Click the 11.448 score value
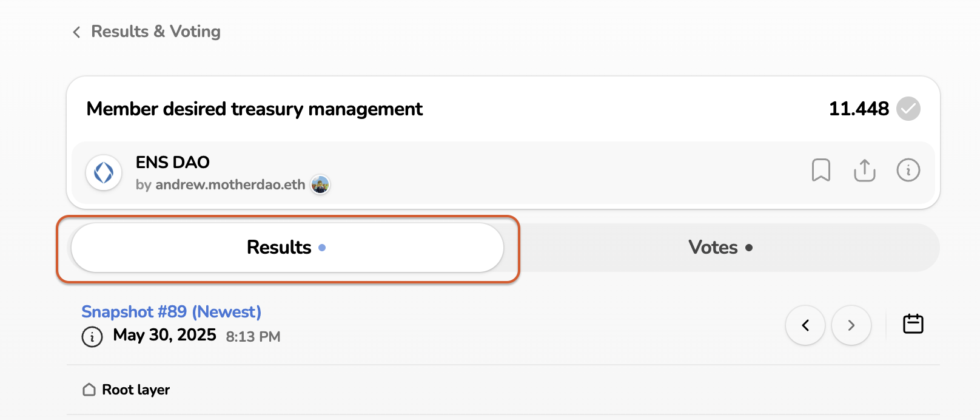The image size is (980, 420). (858, 109)
